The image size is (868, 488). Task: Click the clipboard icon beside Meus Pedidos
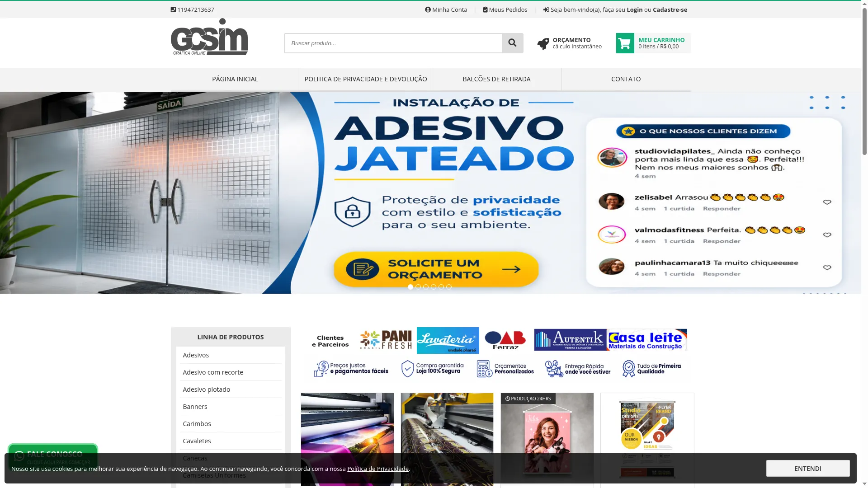click(485, 9)
